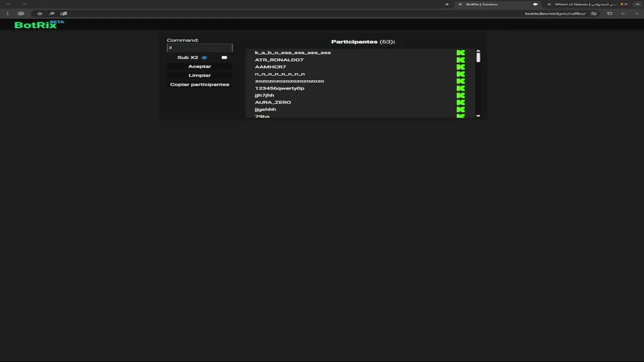Click the Kick icon beside ATR_RONALDO7
Image resolution: width=644 pixels, height=362 pixels.
[460, 60]
